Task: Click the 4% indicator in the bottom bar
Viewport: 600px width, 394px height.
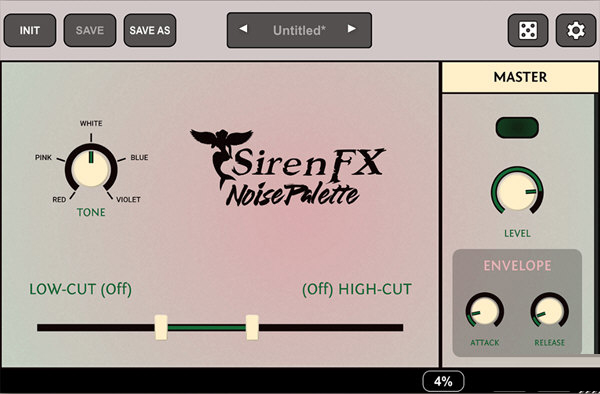Action: (443, 381)
